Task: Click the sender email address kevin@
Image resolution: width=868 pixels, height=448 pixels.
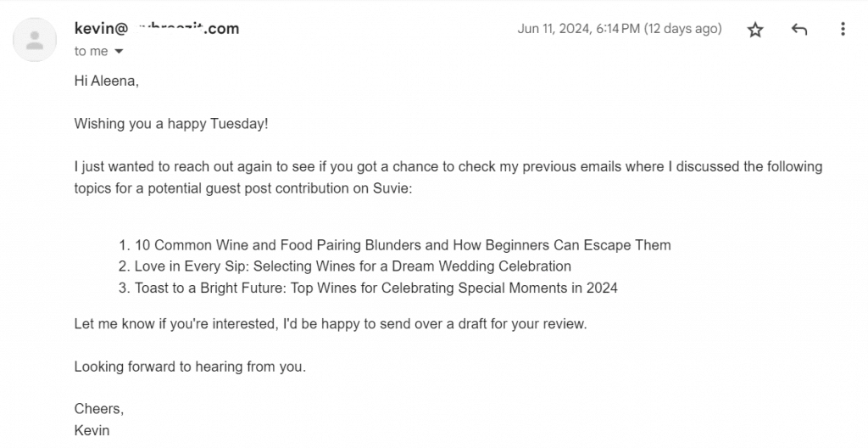Action: point(157,28)
